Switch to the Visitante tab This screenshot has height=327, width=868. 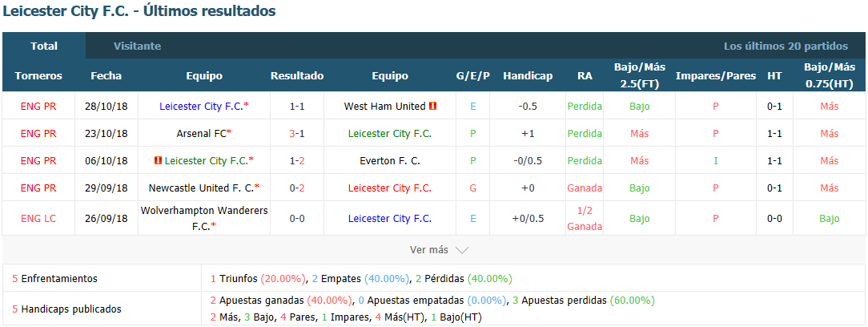[137, 46]
